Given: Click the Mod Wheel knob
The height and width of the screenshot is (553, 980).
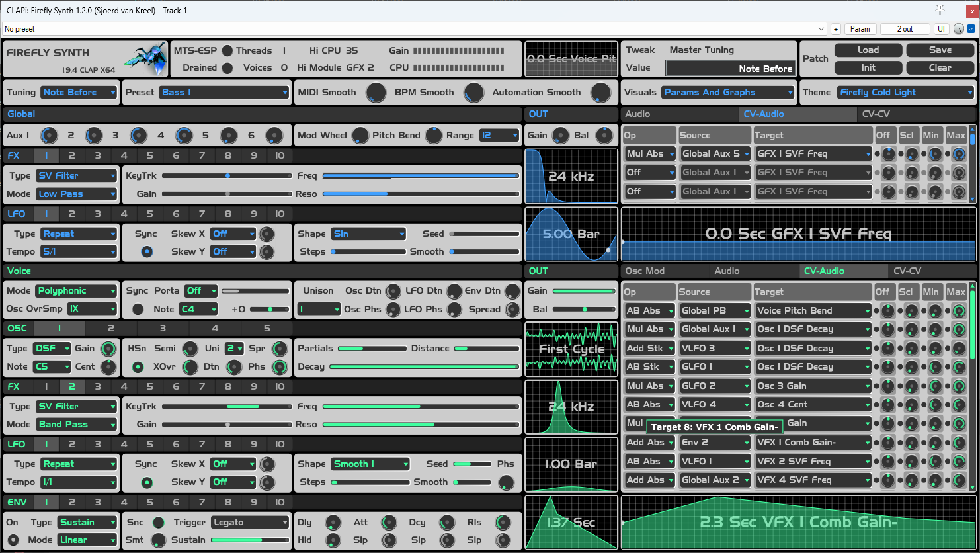Looking at the screenshot, I should [360, 136].
